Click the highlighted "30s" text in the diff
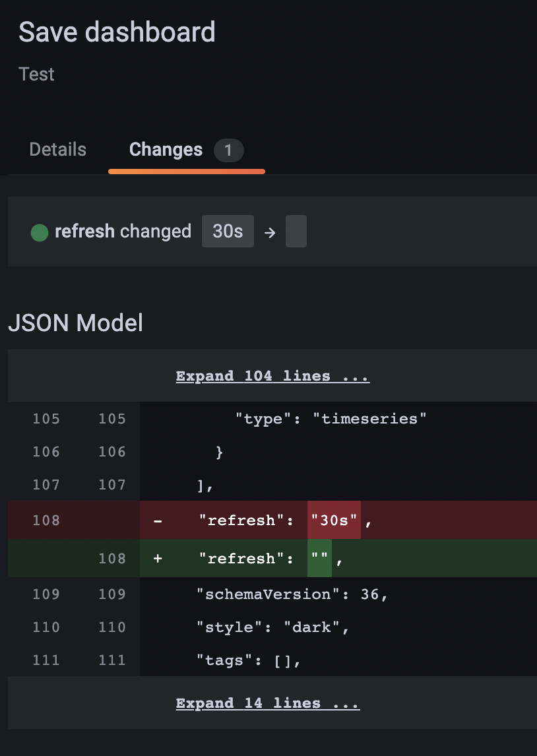The width and height of the screenshot is (537, 756). tap(333, 520)
